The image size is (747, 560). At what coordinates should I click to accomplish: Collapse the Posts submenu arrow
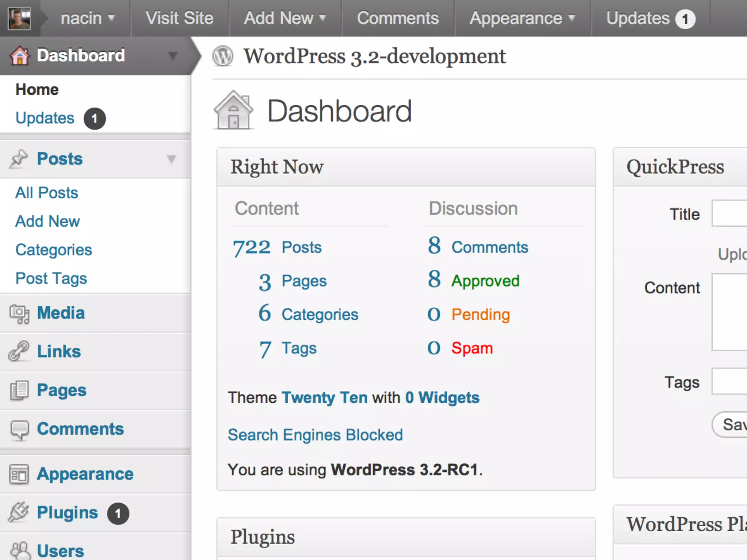coord(171,159)
